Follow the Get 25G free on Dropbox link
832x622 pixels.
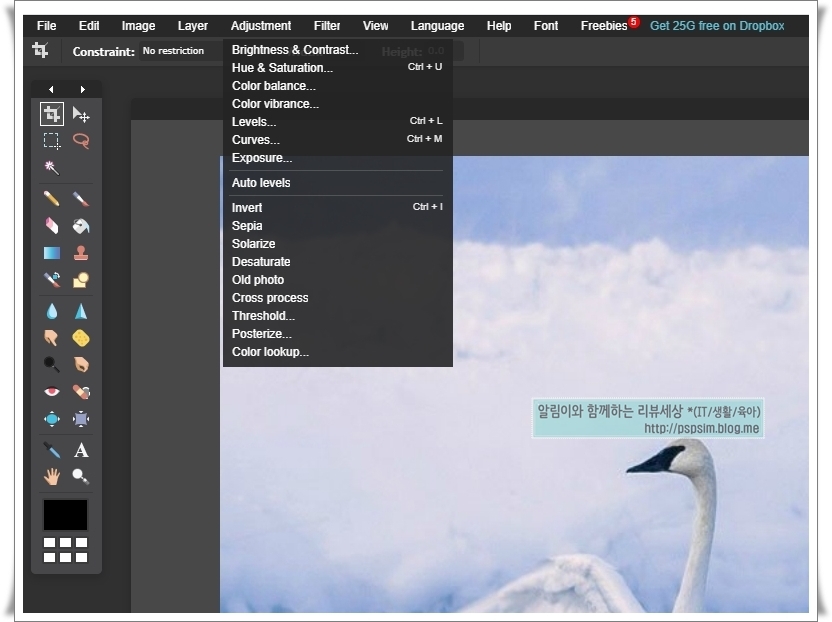(x=717, y=25)
